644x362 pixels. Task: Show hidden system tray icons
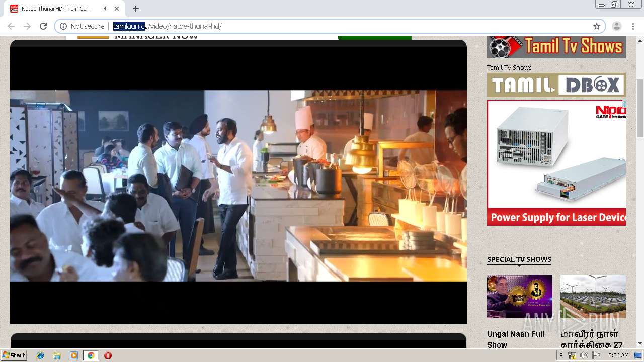(x=561, y=355)
